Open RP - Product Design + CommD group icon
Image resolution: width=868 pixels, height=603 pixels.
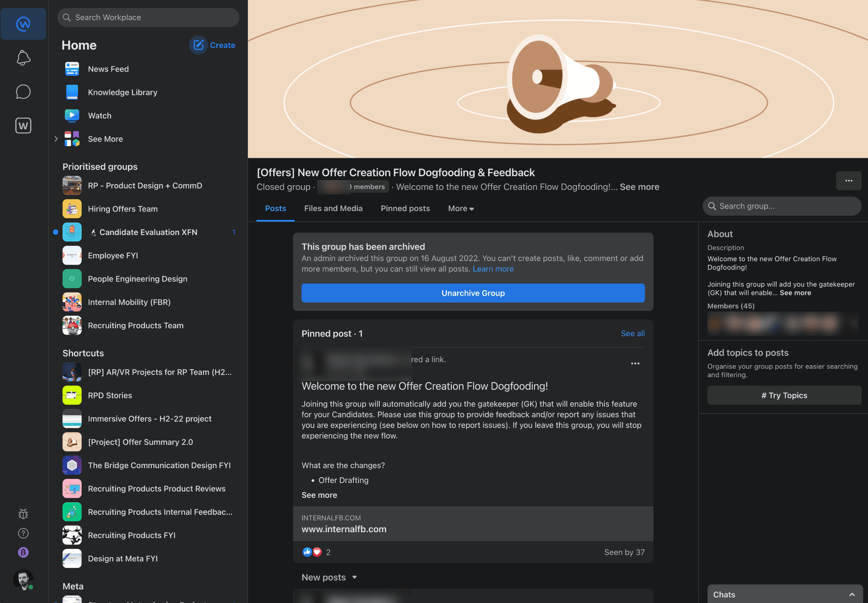pos(72,185)
